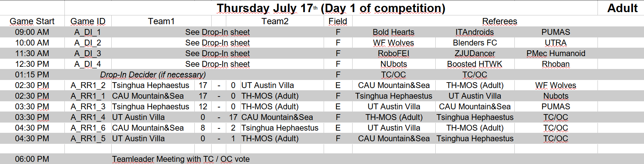
Task: Click the A_RR1_5 game ID cell
Action: pos(88,138)
